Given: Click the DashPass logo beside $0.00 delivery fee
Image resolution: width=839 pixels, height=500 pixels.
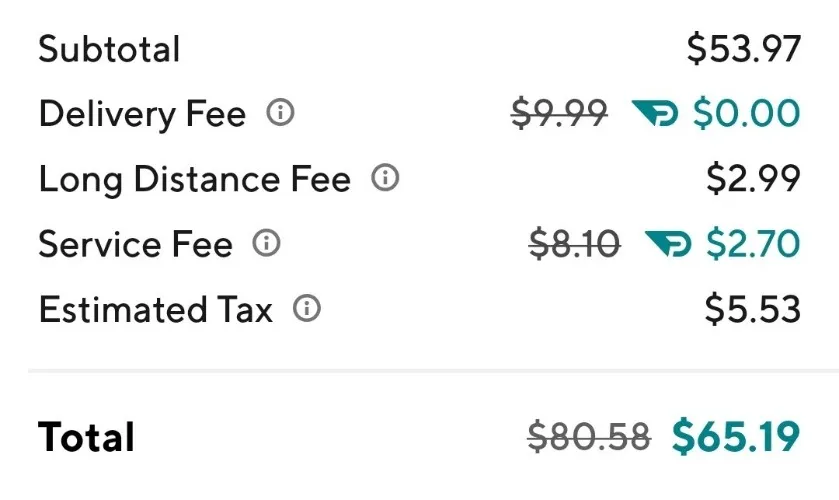Looking at the screenshot, I should [x=655, y=114].
